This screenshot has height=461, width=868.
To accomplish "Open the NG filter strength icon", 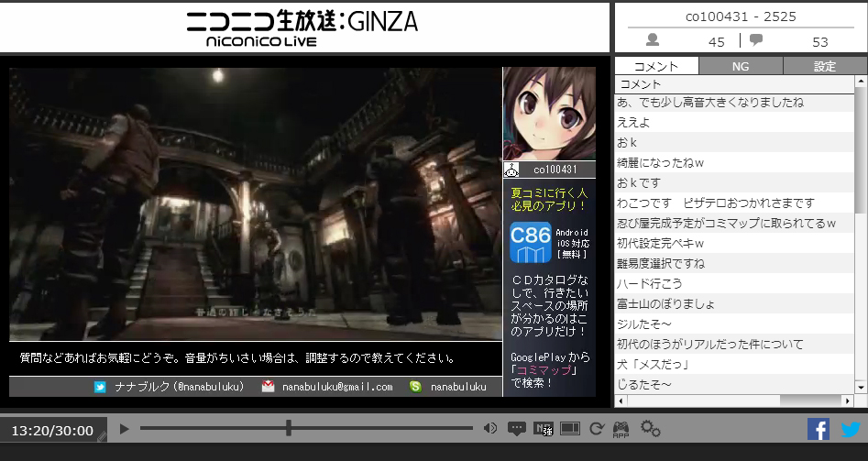I will point(543,429).
